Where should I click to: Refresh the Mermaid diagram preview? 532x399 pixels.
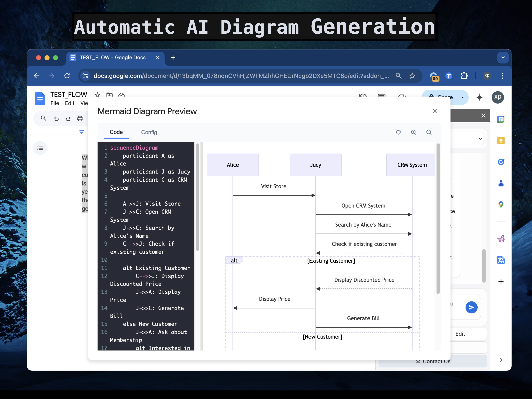click(x=399, y=132)
